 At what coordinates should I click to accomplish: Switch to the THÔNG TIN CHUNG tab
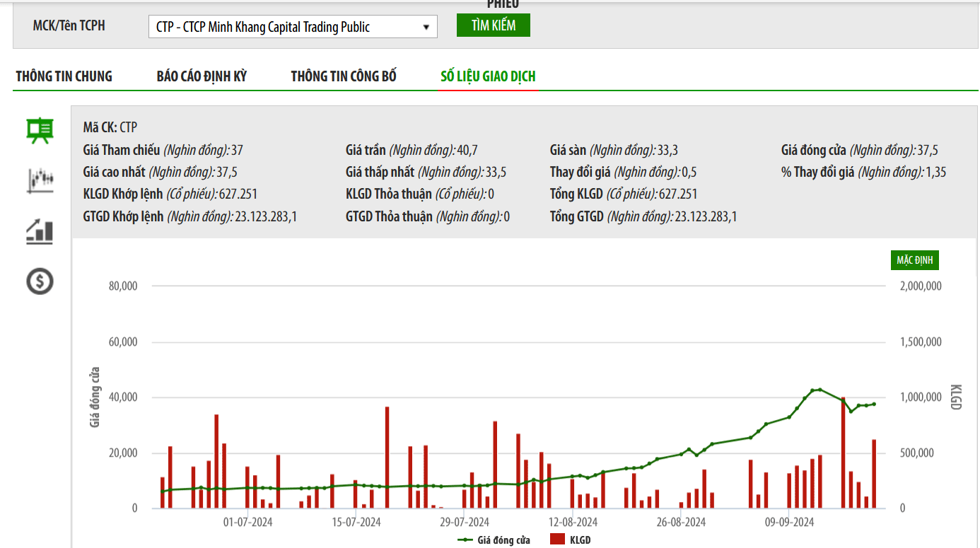click(x=64, y=76)
